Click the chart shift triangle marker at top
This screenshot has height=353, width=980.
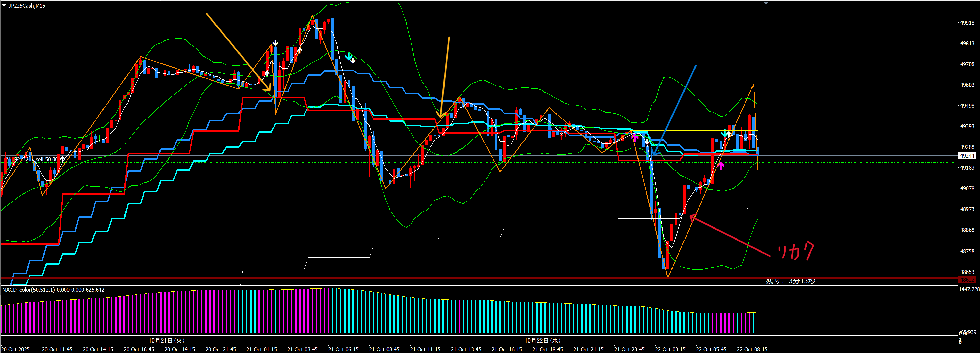766,3
